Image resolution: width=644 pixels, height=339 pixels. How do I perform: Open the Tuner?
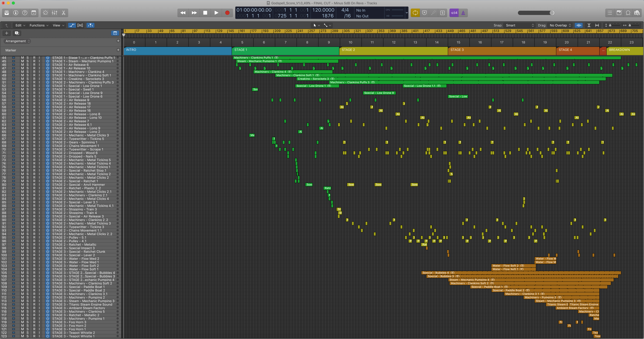pyautogui.click(x=433, y=13)
